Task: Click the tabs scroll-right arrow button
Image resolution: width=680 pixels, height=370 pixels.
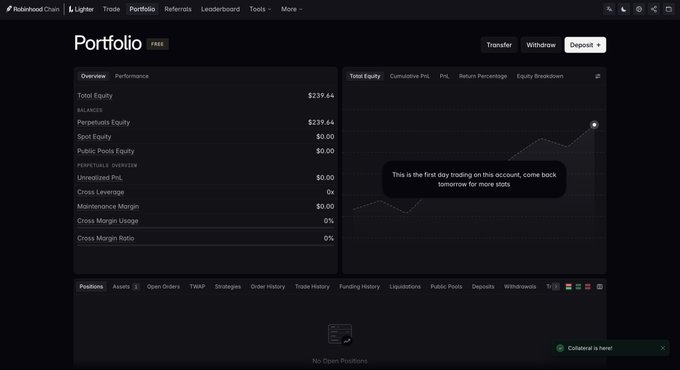Action: point(556,287)
